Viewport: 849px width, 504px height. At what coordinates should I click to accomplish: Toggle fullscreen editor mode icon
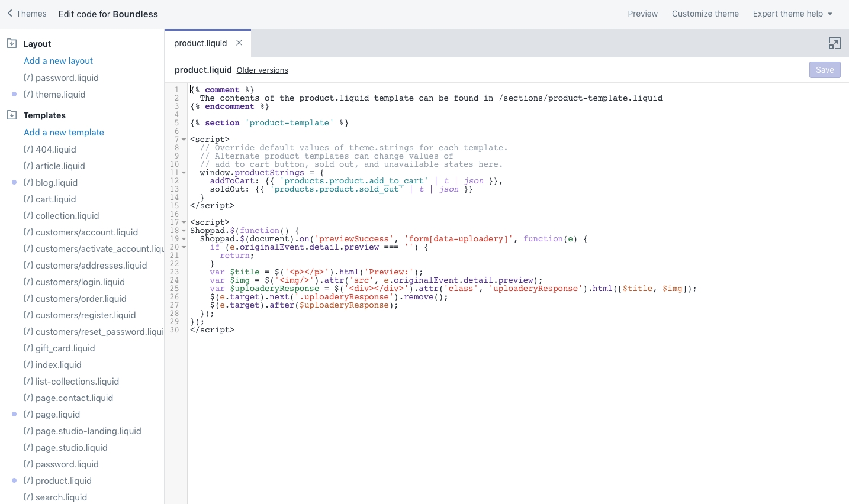(834, 43)
